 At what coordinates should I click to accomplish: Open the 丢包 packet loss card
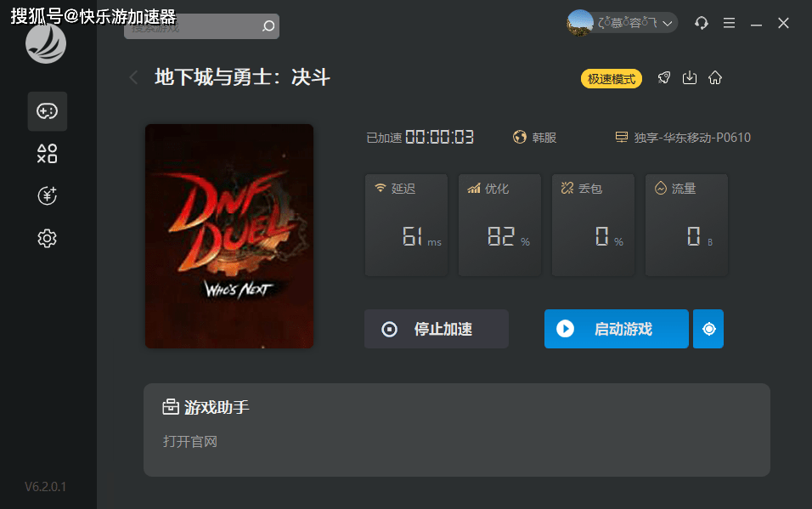pos(593,225)
